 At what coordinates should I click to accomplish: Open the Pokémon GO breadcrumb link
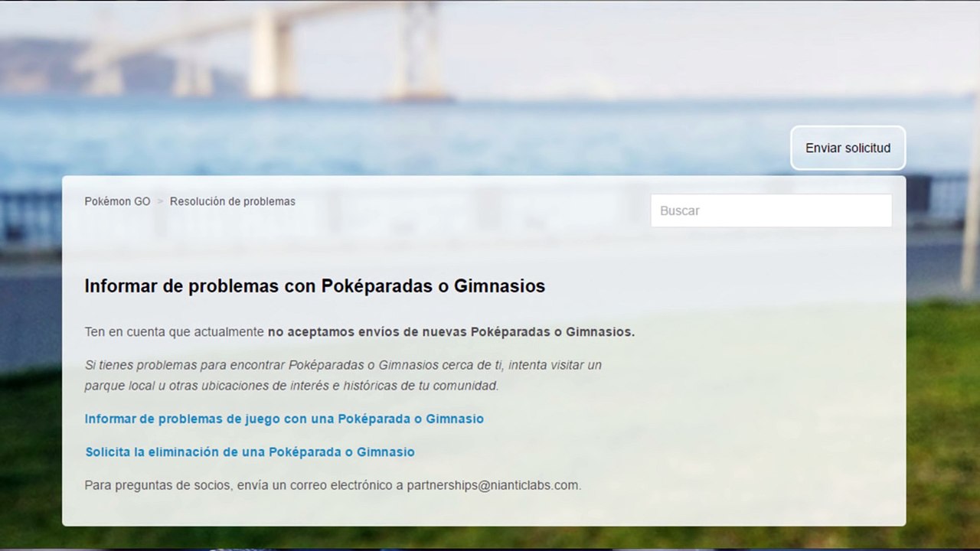pyautogui.click(x=117, y=201)
